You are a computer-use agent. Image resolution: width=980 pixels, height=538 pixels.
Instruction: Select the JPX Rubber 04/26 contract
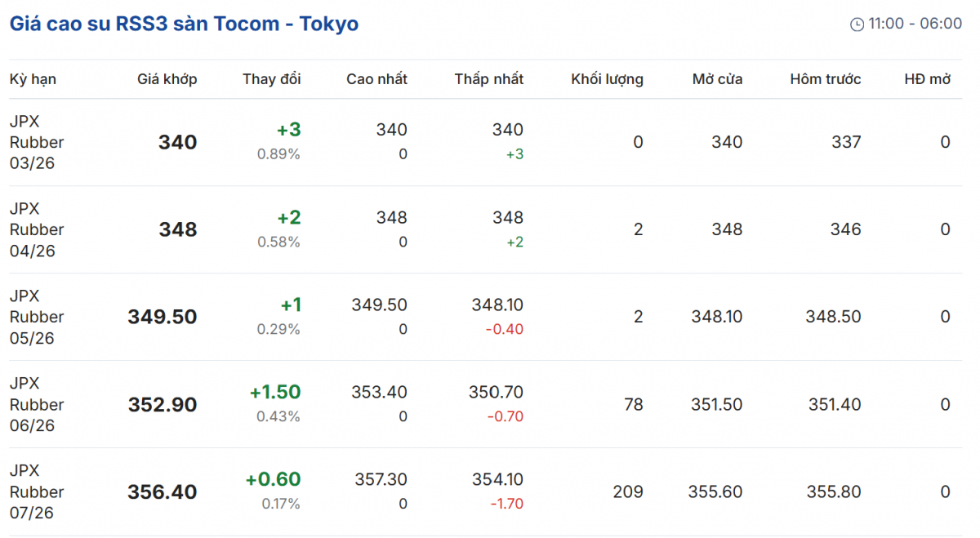click(37, 229)
